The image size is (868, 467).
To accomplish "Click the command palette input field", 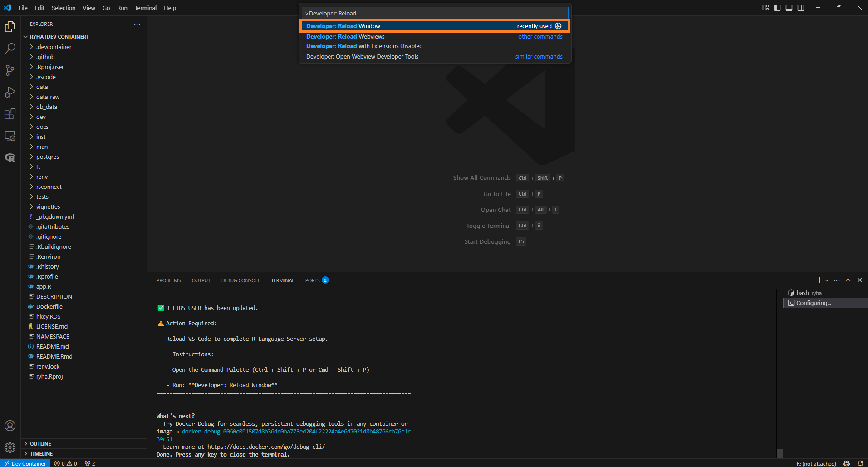I will 435,13.
